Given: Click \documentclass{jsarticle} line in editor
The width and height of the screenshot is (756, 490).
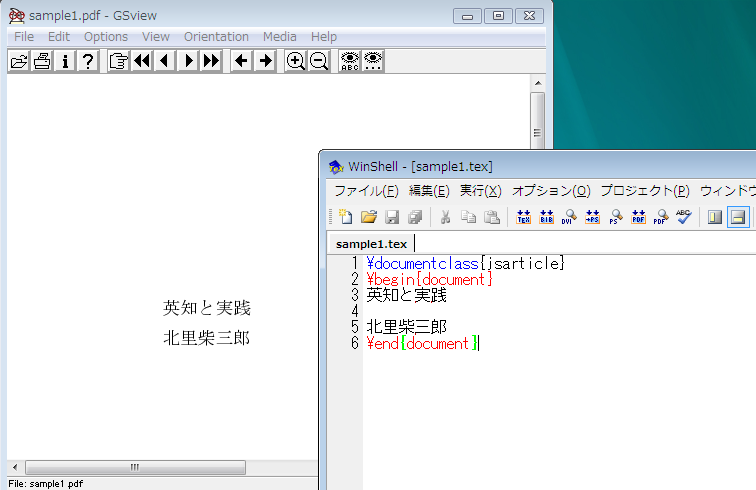Looking at the screenshot, I should [465, 263].
